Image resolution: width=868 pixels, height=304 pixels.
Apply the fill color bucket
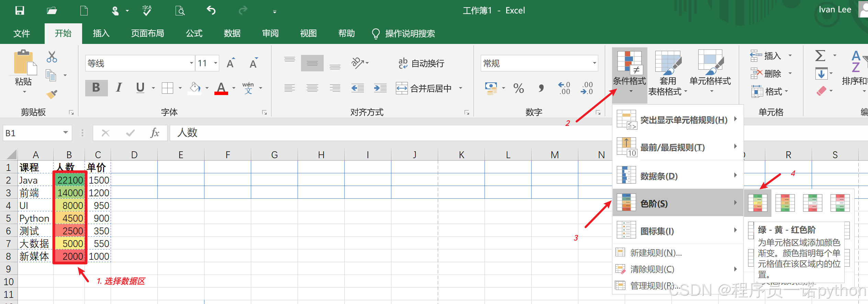tap(195, 88)
